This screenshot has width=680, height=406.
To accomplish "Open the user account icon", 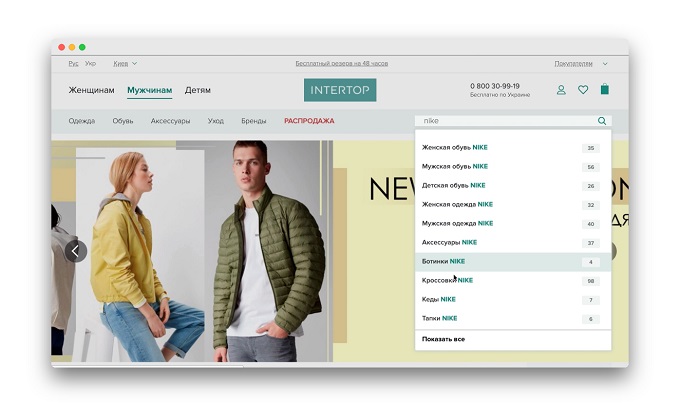I will tap(561, 90).
